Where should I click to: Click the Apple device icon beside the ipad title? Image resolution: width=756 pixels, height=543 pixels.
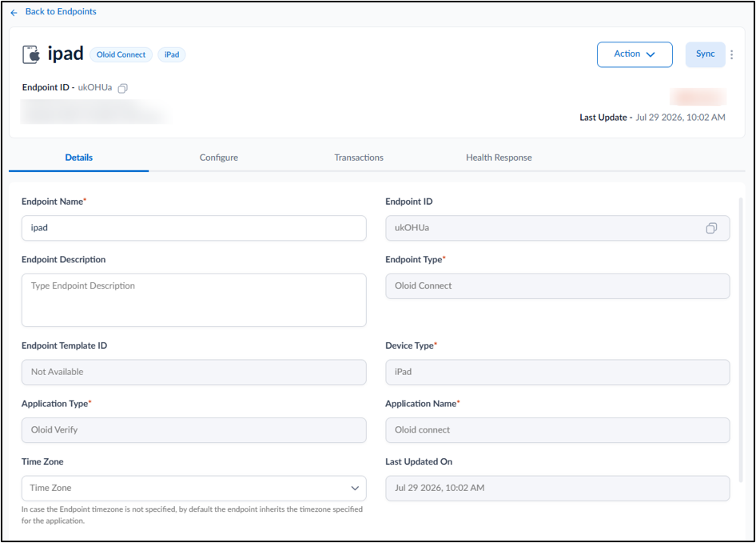coord(31,54)
